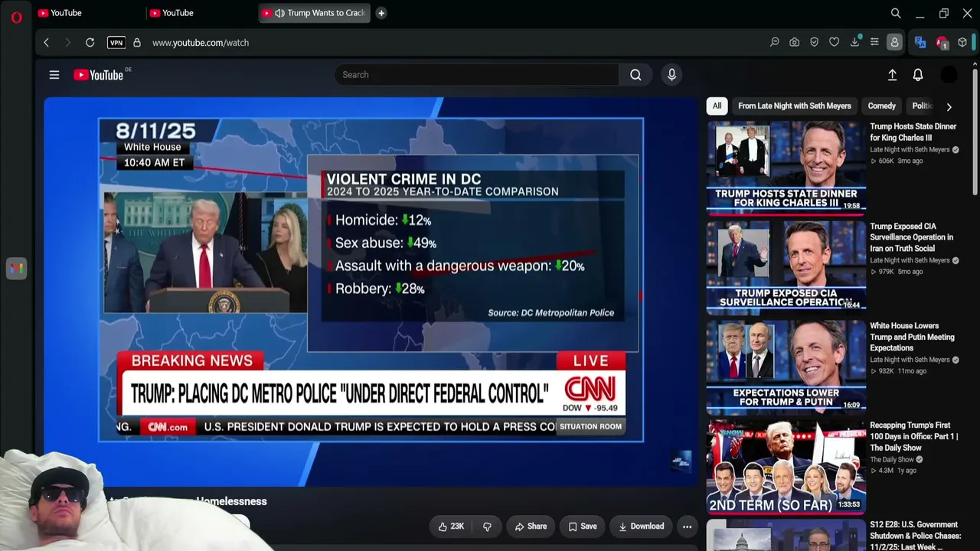Screen dimensions: 980x551
Task: Dislike the video
Action: 487,527
